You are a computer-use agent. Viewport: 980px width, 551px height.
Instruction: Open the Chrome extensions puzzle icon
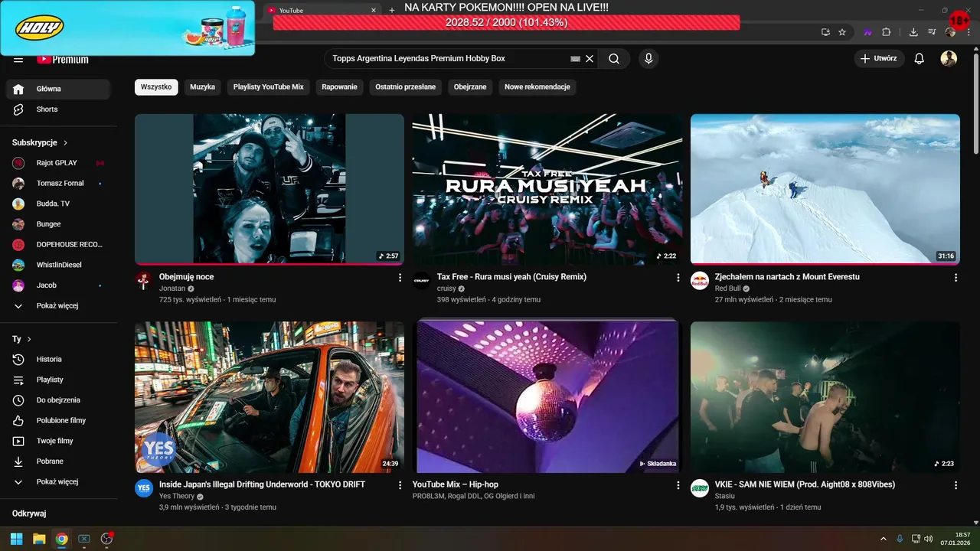click(x=886, y=32)
